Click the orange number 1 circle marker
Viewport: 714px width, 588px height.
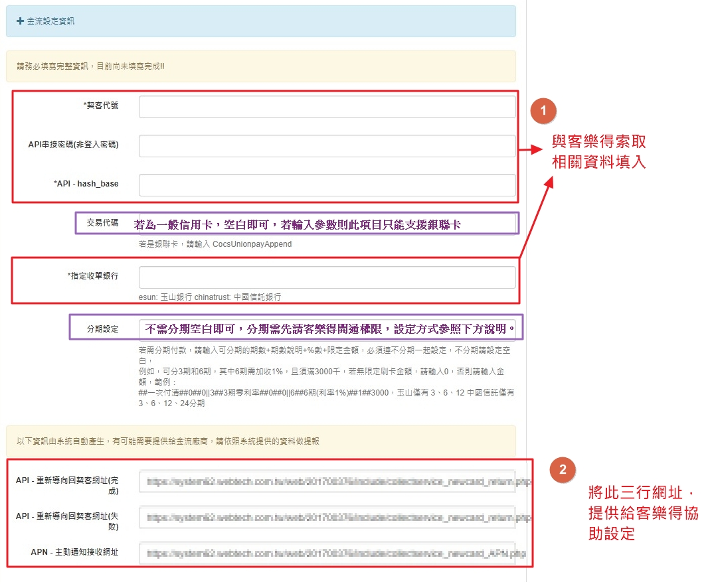point(543,111)
